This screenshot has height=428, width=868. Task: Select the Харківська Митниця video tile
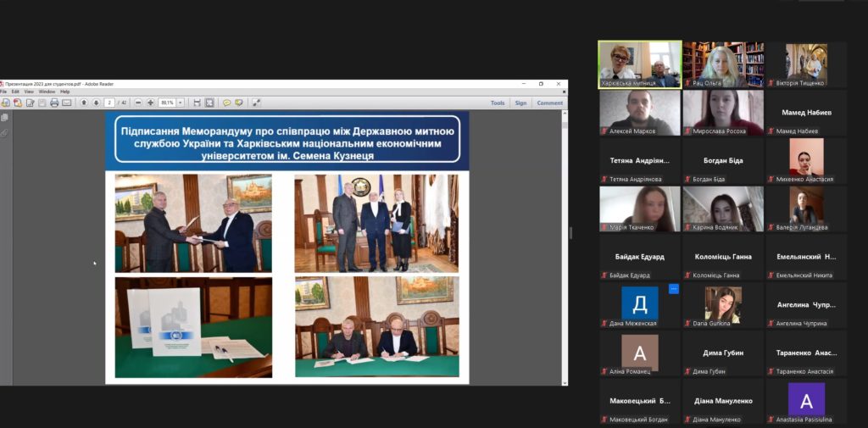[640, 64]
